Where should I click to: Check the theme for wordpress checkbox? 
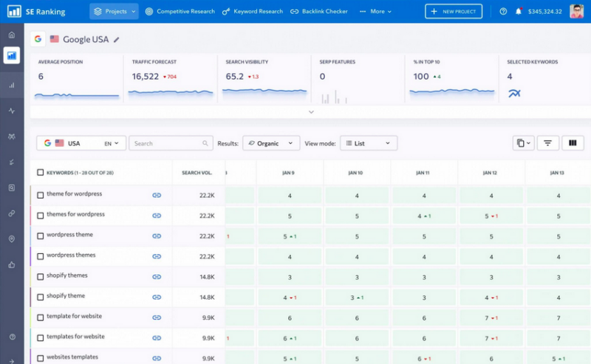click(x=41, y=195)
